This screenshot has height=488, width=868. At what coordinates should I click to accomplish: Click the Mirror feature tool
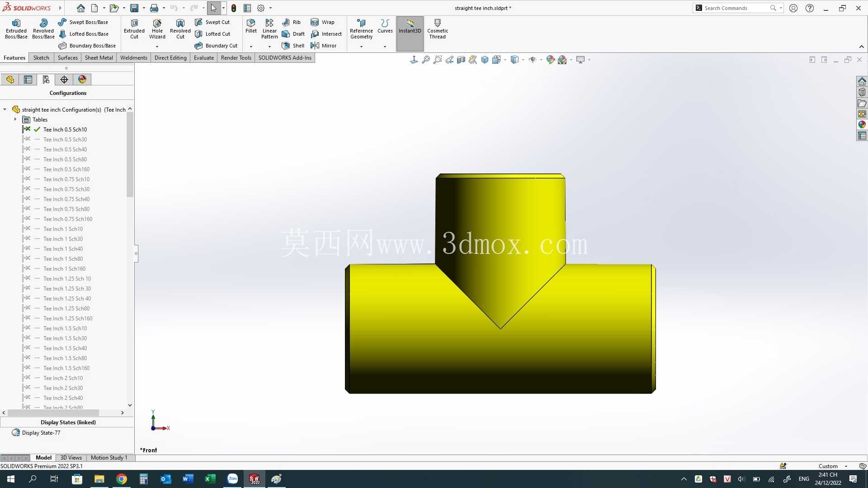point(323,46)
